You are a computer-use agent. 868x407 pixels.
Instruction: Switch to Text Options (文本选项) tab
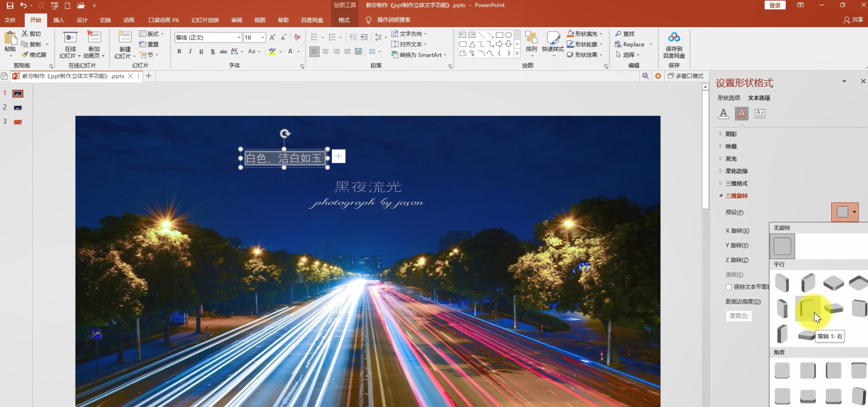tap(759, 98)
